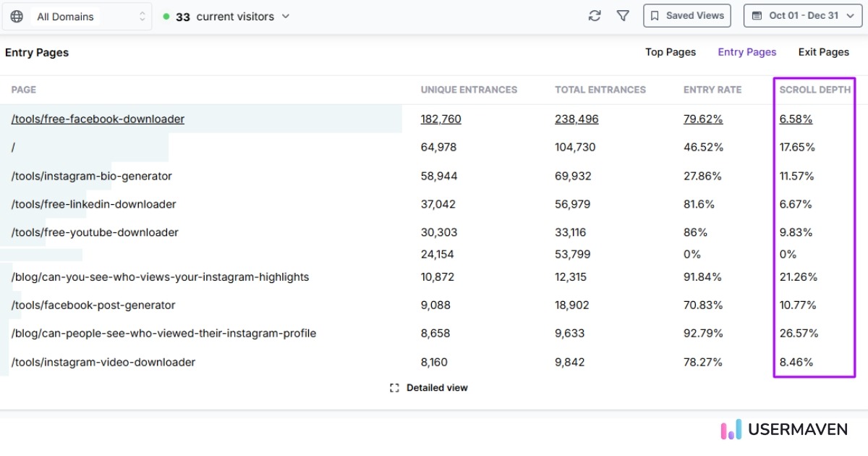Click the Saved Views button
The image size is (868, 456).
coord(686,15)
